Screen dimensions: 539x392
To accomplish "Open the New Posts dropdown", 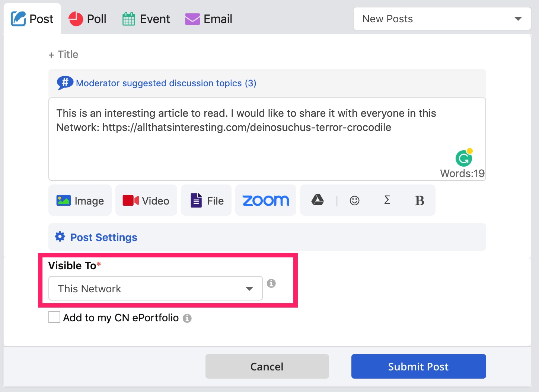I will pos(442,19).
